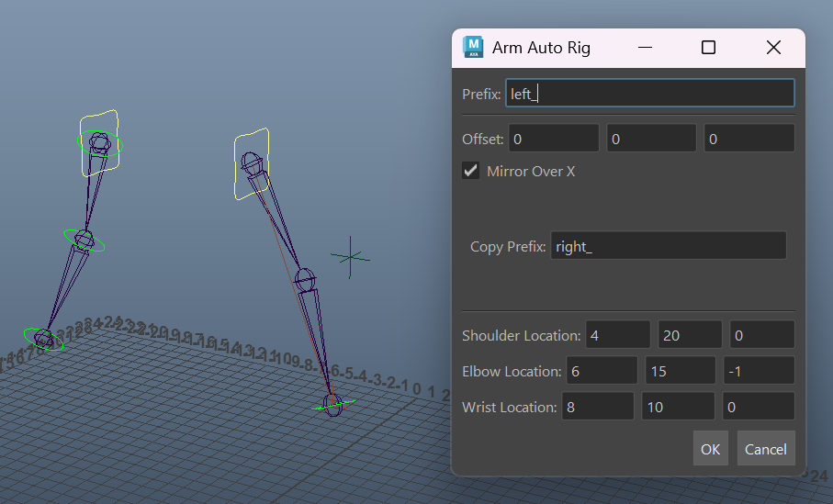Click the Mirror Over X label

(x=531, y=171)
